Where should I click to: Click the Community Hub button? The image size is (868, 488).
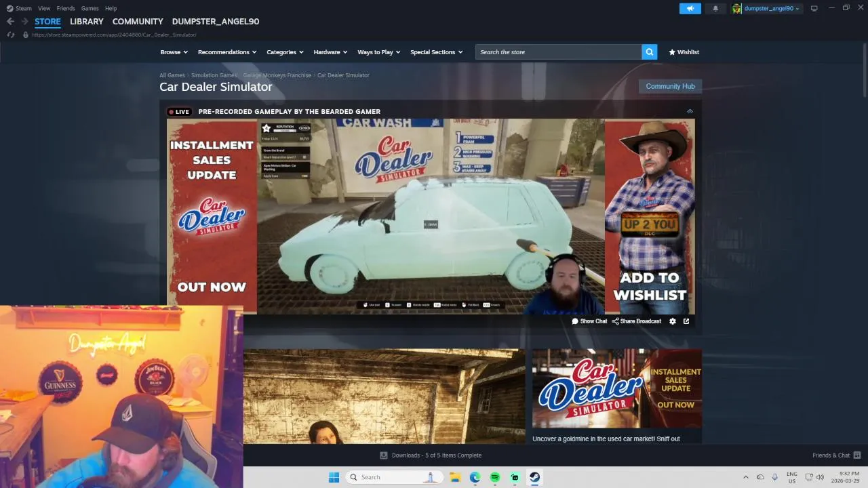click(x=670, y=86)
